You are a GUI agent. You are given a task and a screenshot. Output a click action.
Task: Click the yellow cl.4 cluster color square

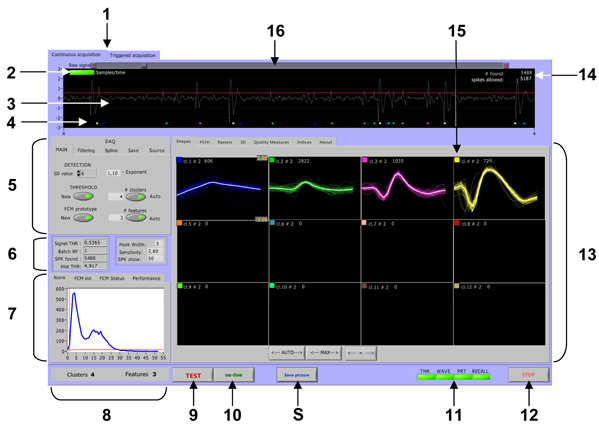click(457, 160)
